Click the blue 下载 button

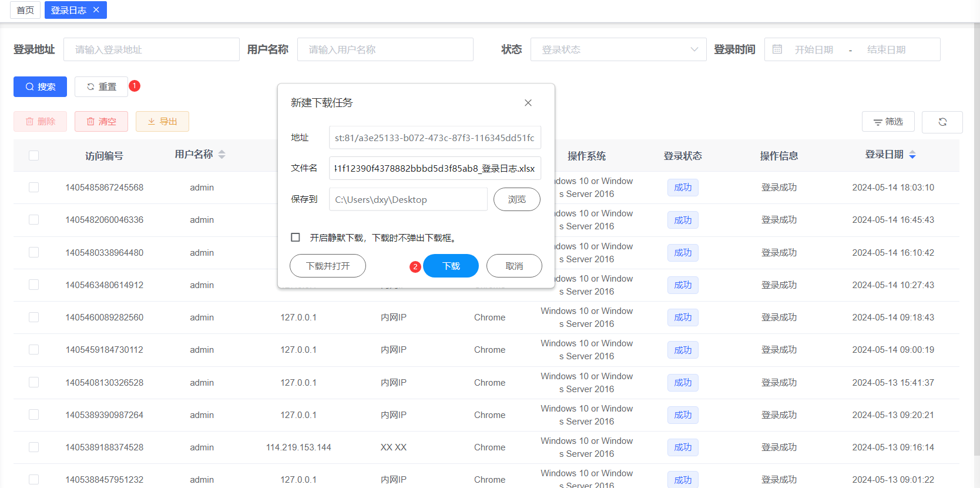[451, 266]
